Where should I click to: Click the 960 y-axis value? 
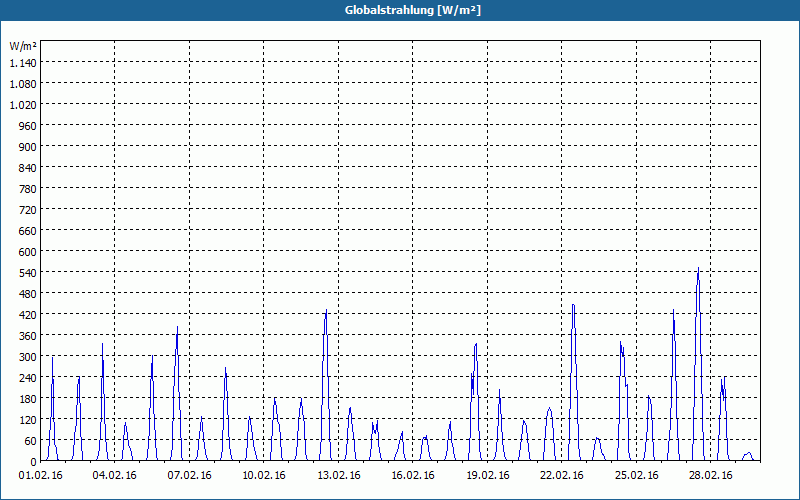coord(28,126)
